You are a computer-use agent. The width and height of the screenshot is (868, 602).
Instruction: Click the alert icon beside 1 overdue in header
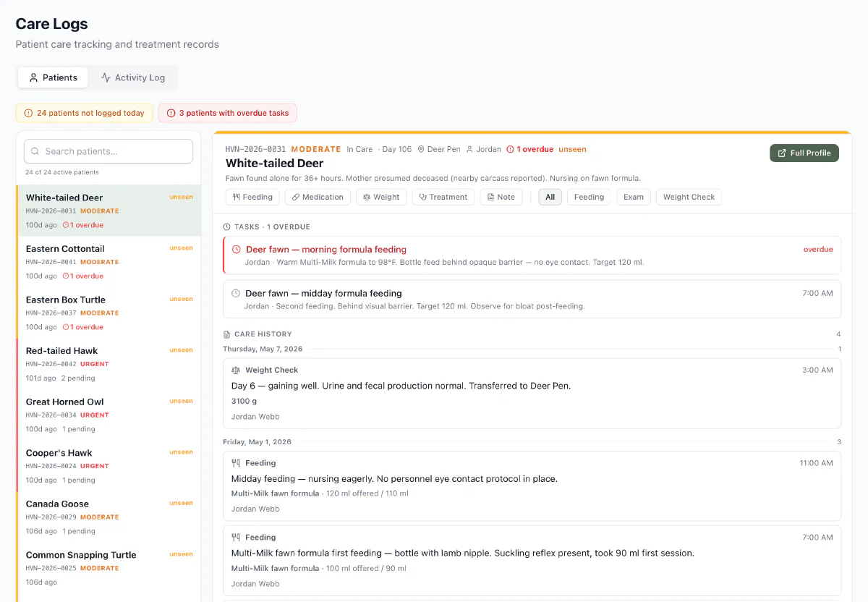point(510,149)
